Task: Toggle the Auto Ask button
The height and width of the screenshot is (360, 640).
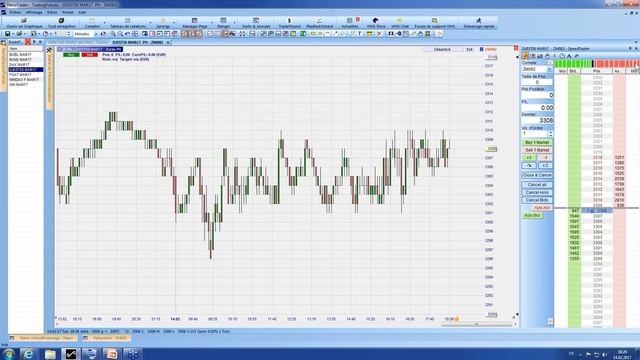Action: click(542, 208)
